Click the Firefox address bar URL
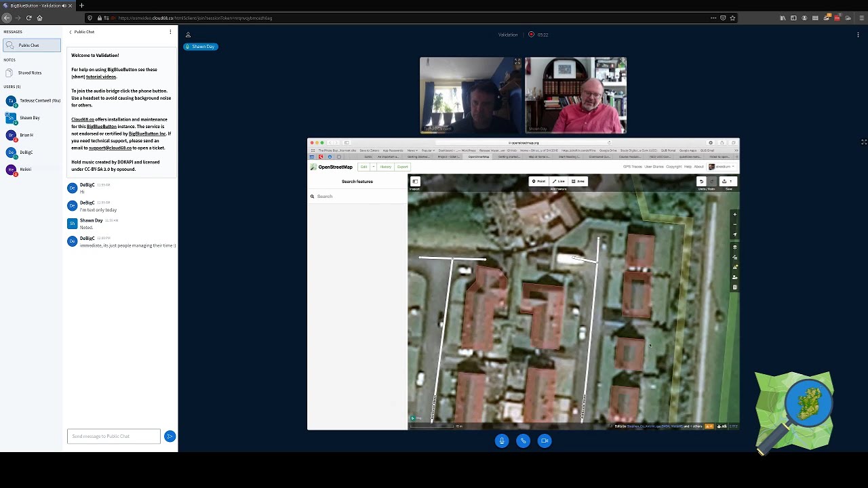The image size is (868, 488). coord(195,18)
